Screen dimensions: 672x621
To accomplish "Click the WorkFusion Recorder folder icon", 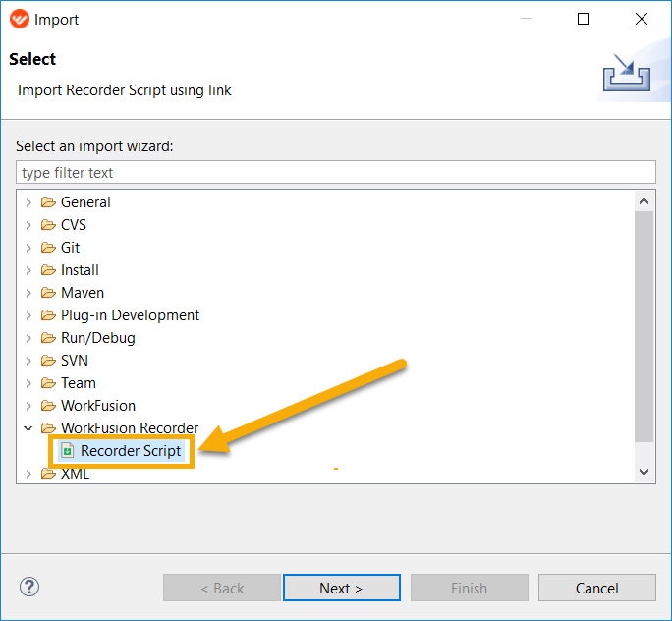I will 48,428.
